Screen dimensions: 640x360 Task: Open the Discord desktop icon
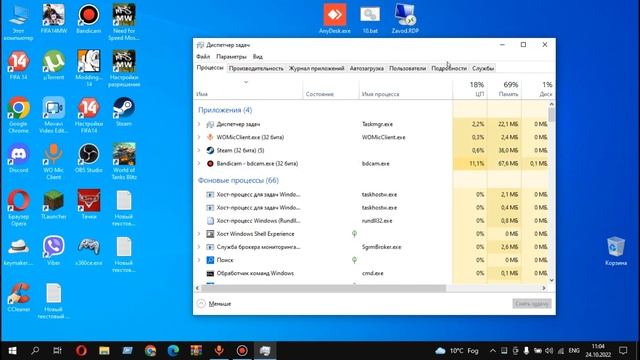click(x=18, y=158)
